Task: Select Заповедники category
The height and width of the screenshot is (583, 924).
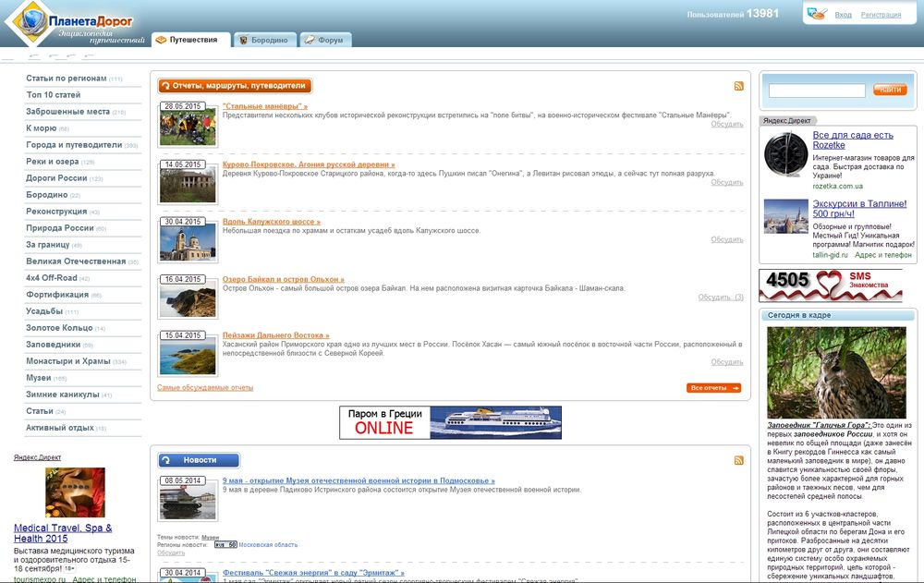Action: click(53, 345)
